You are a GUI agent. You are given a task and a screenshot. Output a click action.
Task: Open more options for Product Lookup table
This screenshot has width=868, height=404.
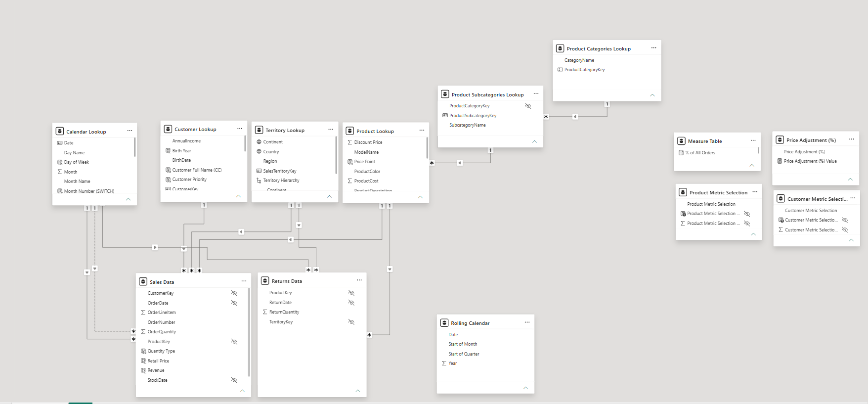pyautogui.click(x=422, y=131)
